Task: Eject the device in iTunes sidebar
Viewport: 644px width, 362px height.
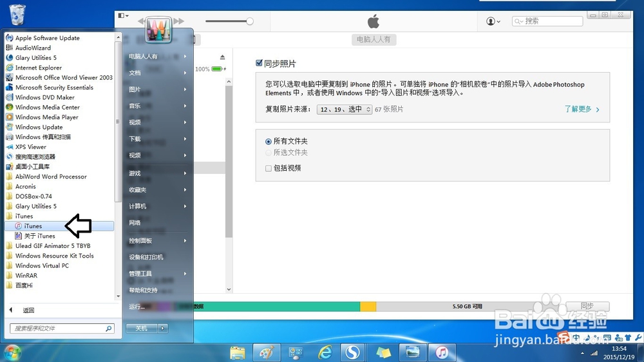Action: tap(222, 57)
